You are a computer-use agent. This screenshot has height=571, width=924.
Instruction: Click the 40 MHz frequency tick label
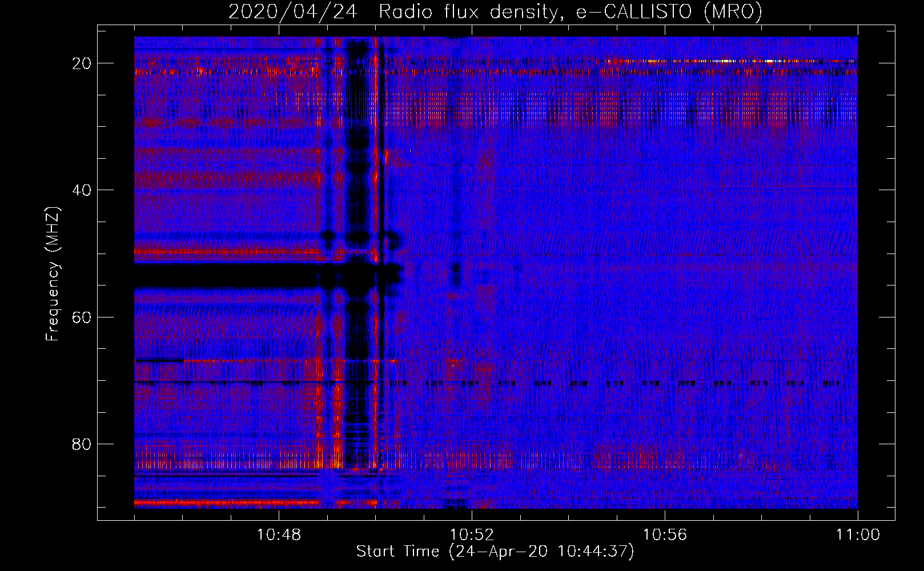click(82, 190)
